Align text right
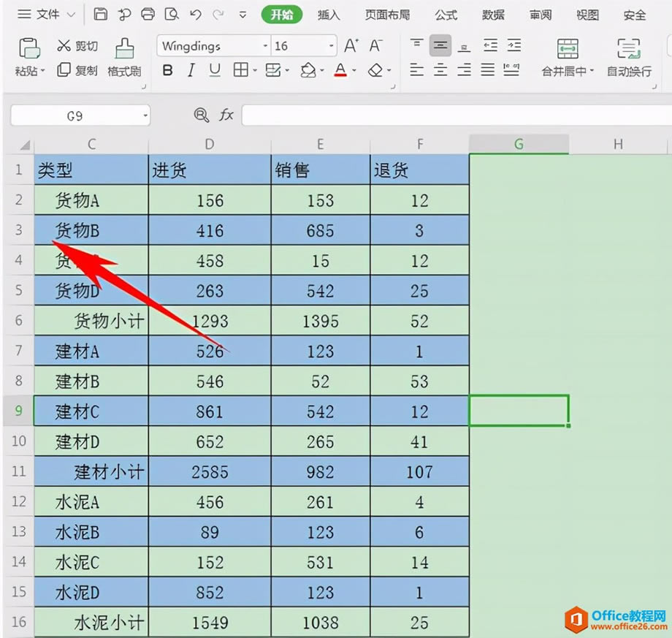Screen dimensions: 672x638 point(464,69)
